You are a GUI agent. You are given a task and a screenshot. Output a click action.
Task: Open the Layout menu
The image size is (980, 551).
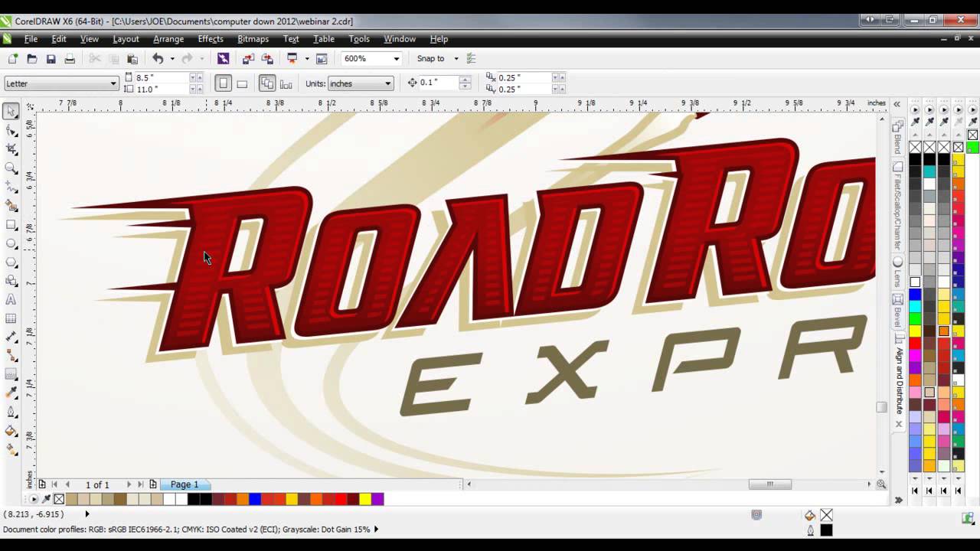[x=126, y=39]
